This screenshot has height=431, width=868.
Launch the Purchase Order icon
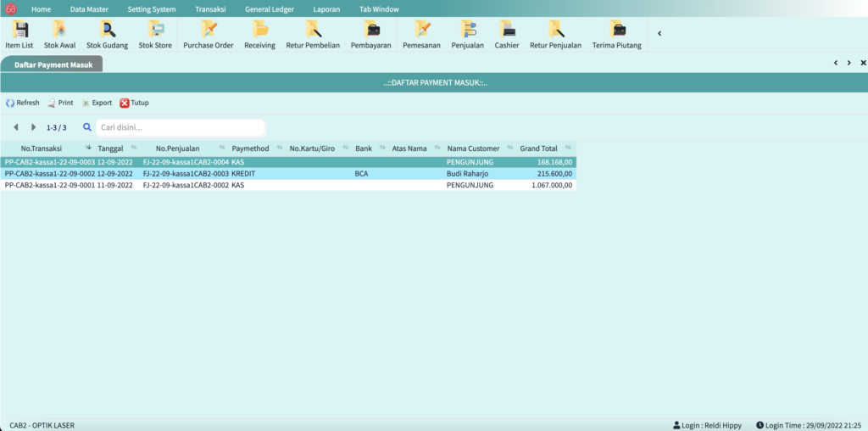(x=208, y=34)
